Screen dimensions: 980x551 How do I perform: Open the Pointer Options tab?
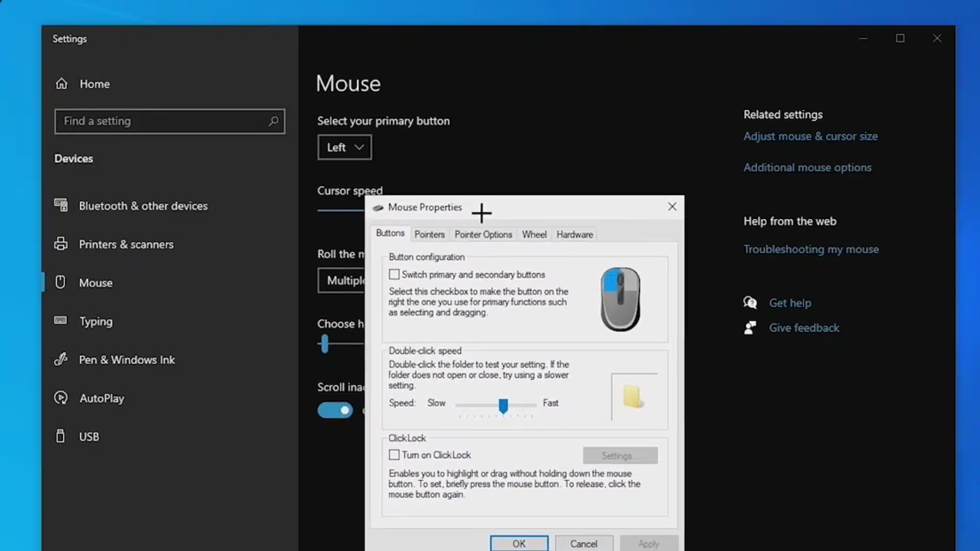point(483,235)
